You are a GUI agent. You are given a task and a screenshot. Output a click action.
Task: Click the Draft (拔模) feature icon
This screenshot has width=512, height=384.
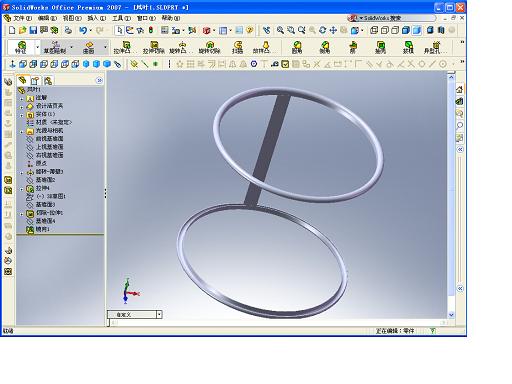[408, 47]
